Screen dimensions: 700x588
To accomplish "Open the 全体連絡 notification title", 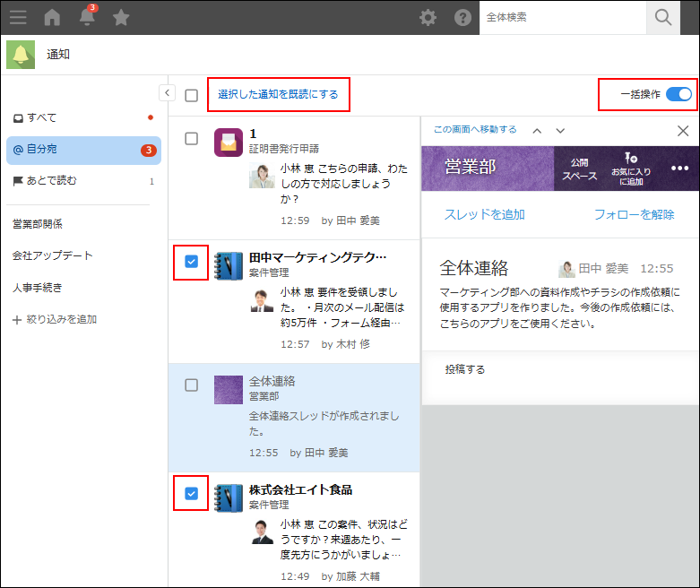I will 272,381.
